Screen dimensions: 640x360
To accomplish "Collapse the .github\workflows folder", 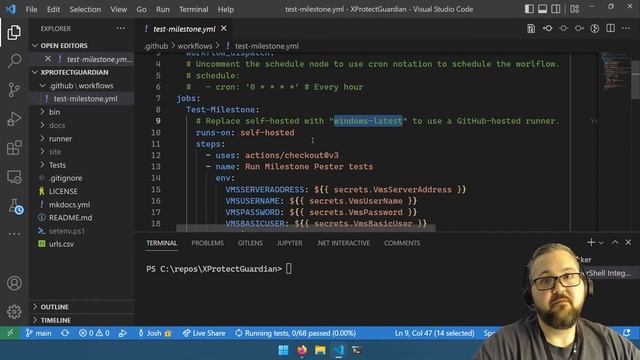I will pyautogui.click(x=82, y=86).
